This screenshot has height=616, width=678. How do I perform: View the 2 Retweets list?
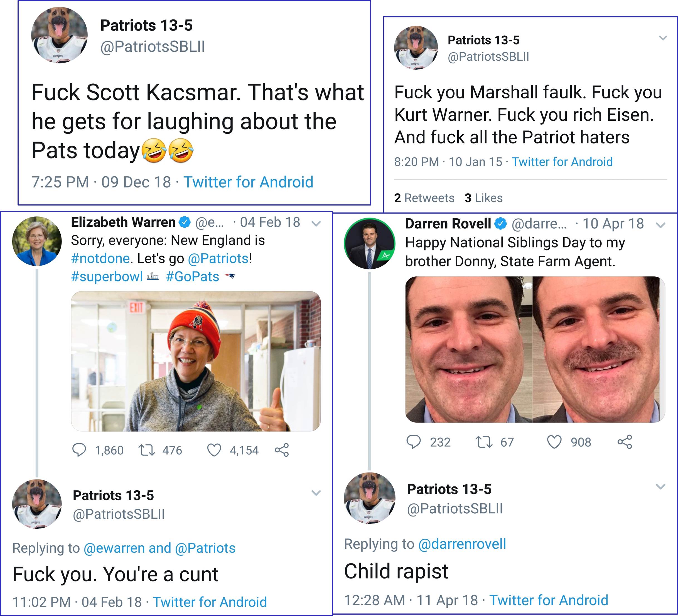[424, 198]
